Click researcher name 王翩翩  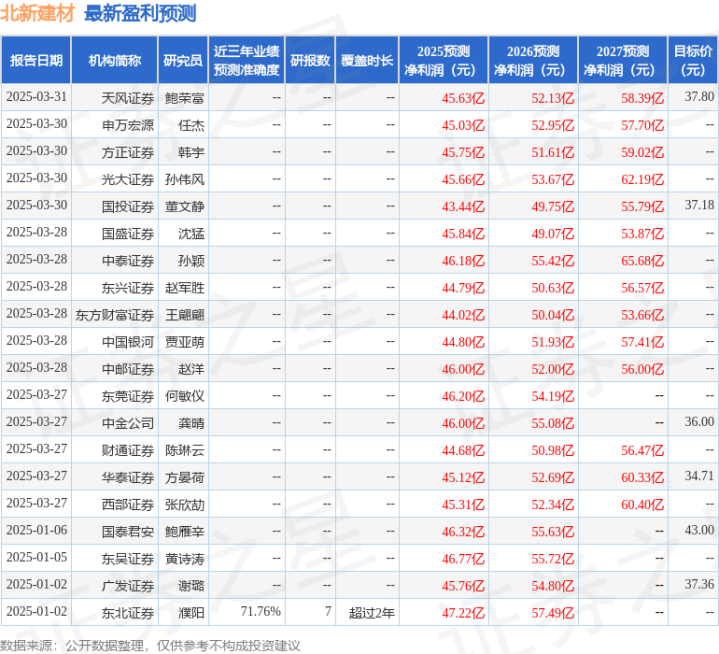184,315
